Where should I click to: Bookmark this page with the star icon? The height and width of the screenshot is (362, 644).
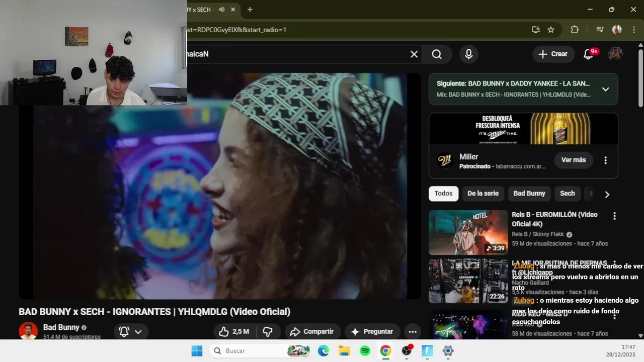tap(551, 30)
